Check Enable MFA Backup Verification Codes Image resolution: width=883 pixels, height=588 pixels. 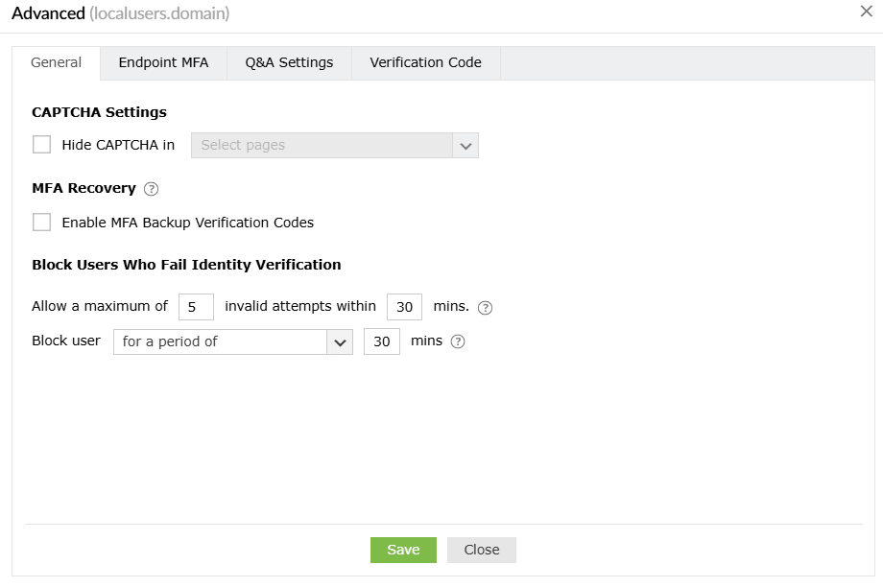click(41, 222)
